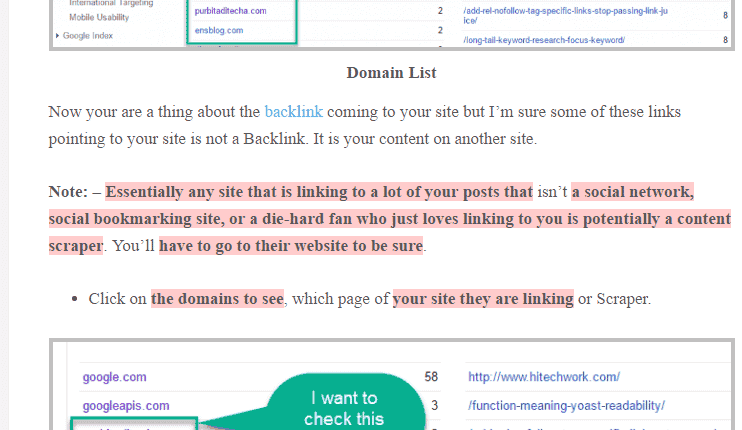Open /function-meaning-yoast-readability/ link
This screenshot has height=430, width=742.
click(x=566, y=406)
